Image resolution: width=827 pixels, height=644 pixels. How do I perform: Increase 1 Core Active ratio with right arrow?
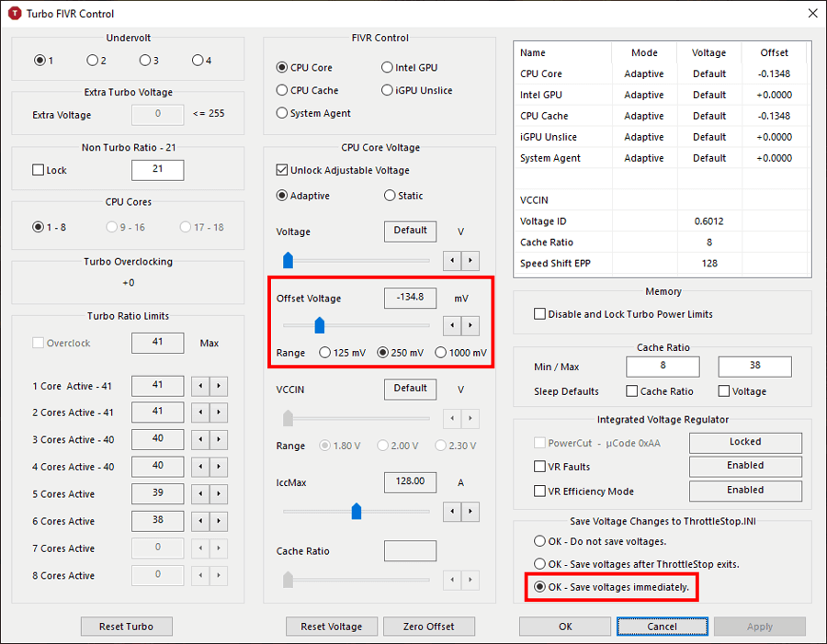(219, 386)
